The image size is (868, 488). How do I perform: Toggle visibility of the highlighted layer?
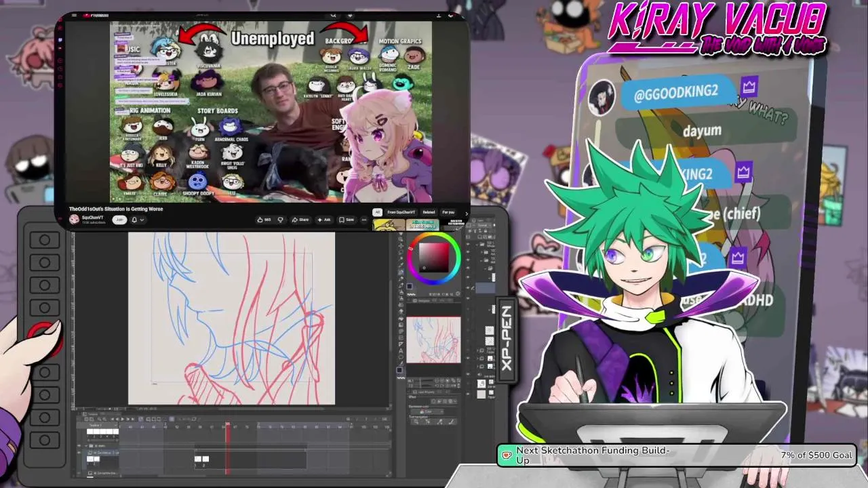468,288
